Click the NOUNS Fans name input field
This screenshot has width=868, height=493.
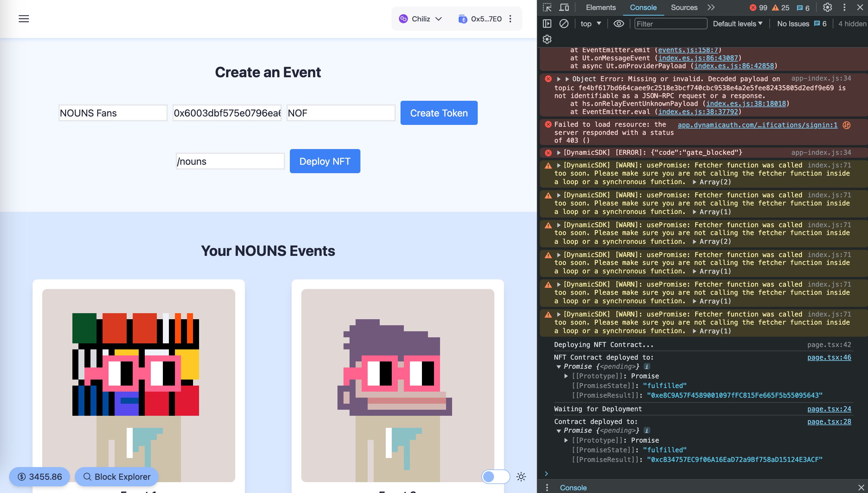pyautogui.click(x=113, y=113)
